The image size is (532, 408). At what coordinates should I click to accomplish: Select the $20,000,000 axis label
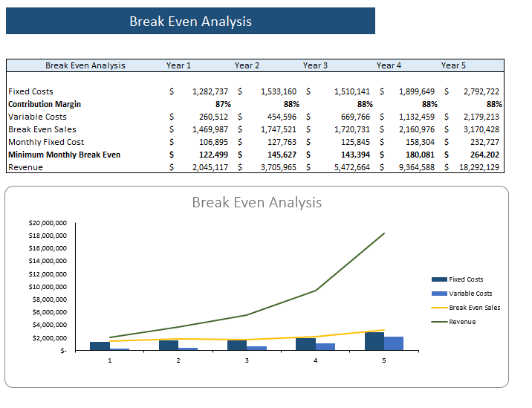pyautogui.click(x=48, y=223)
